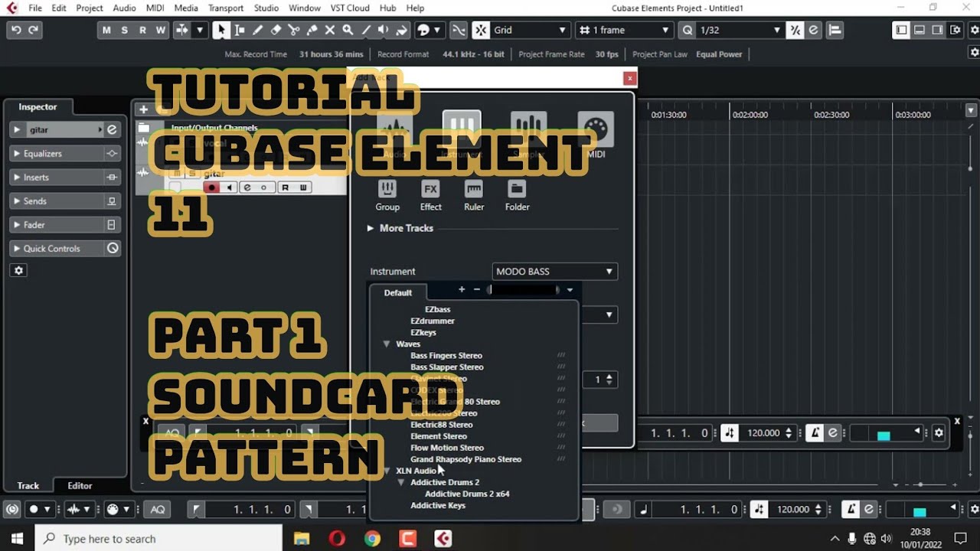Open the Grid snap type dropdown
Image resolution: width=980 pixels, height=551 pixels.
coord(531,30)
